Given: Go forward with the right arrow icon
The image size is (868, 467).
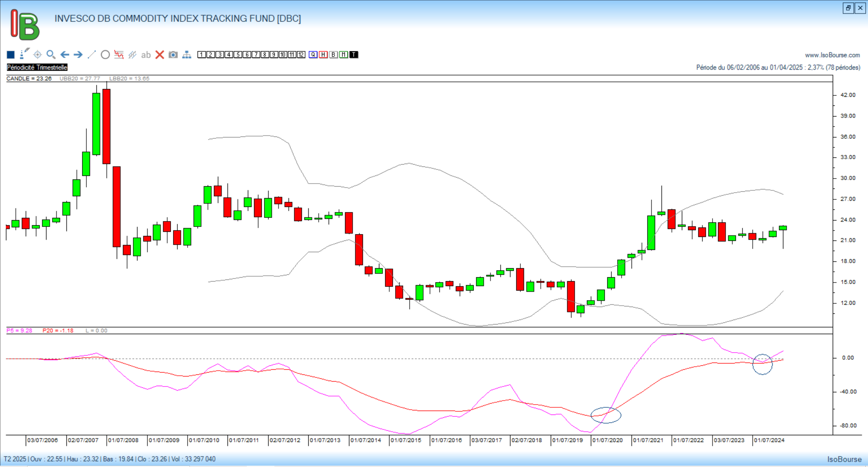Looking at the screenshot, I should tap(78, 55).
